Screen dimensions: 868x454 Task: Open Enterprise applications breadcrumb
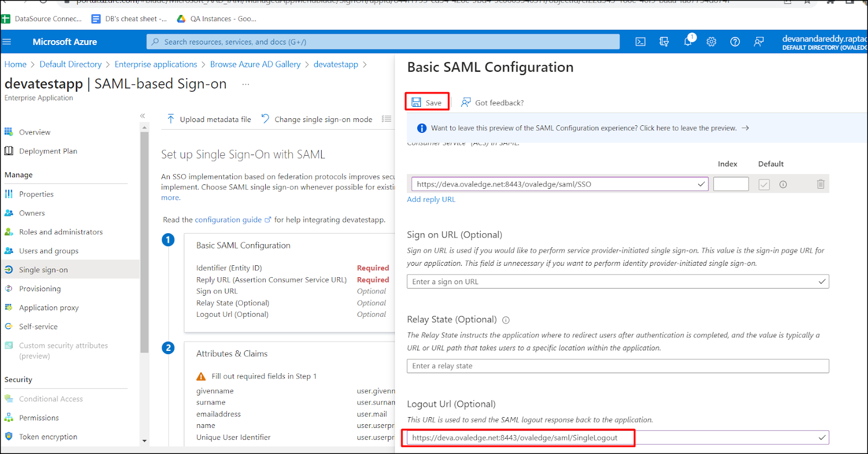[156, 64]
